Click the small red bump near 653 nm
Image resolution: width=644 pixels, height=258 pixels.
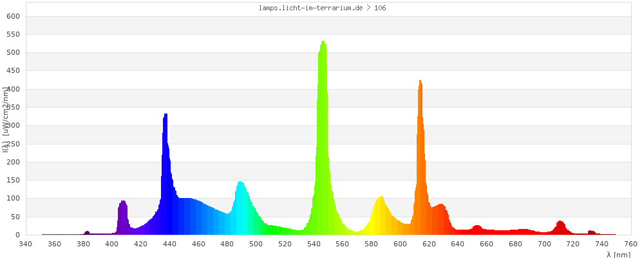(x=477, y=230)
